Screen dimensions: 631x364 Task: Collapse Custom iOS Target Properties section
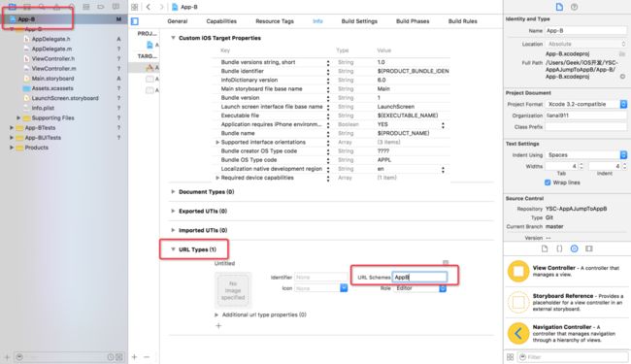(x=173, y=38)
